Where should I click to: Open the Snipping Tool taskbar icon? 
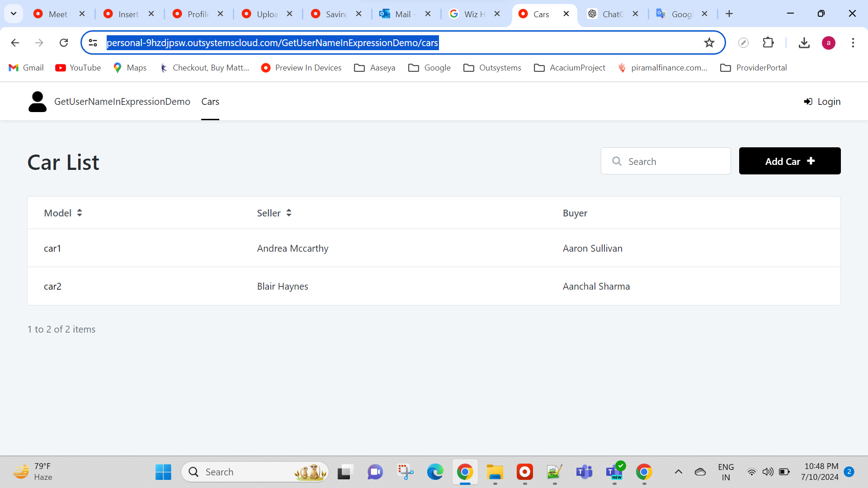405,472
